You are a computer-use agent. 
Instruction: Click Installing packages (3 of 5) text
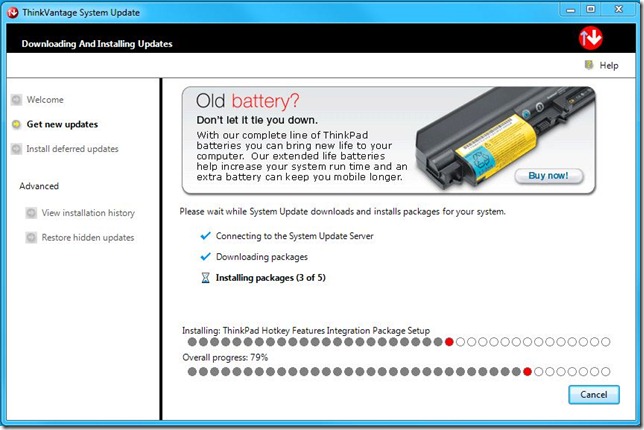pos(271,278)
